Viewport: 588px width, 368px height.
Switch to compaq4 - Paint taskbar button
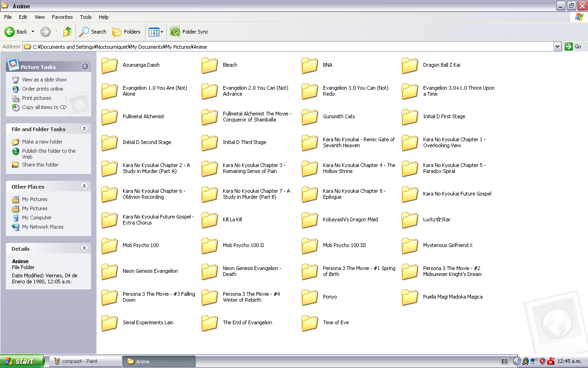click(85, 361)
